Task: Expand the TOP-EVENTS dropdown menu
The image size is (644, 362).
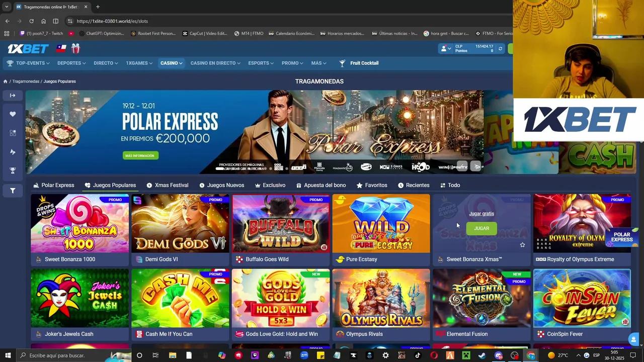Action: 28,63
